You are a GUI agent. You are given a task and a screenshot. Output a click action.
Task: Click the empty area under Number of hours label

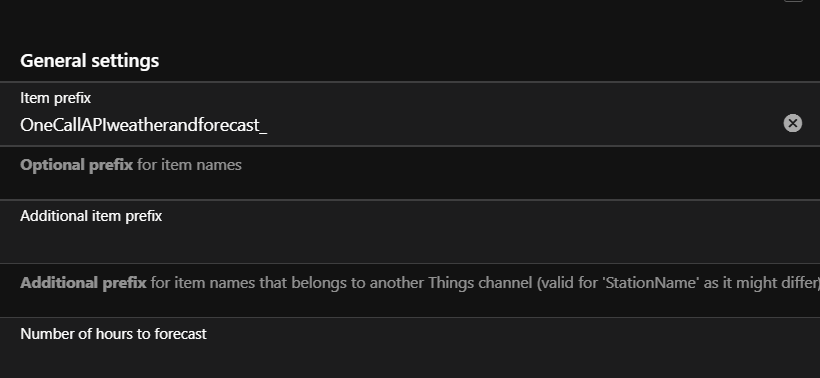pos(410,361)
